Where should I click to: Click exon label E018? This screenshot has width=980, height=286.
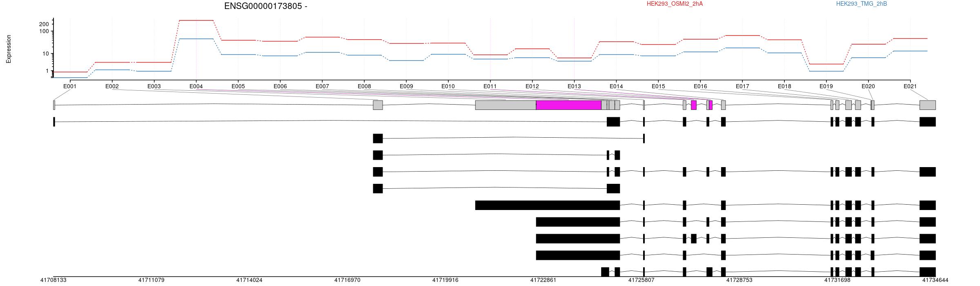click(784, 87)
